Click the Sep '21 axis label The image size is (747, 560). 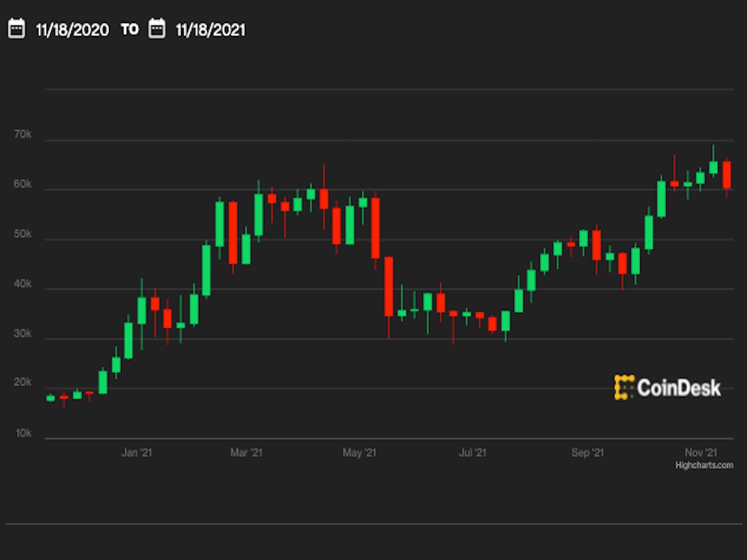[587, 452]
